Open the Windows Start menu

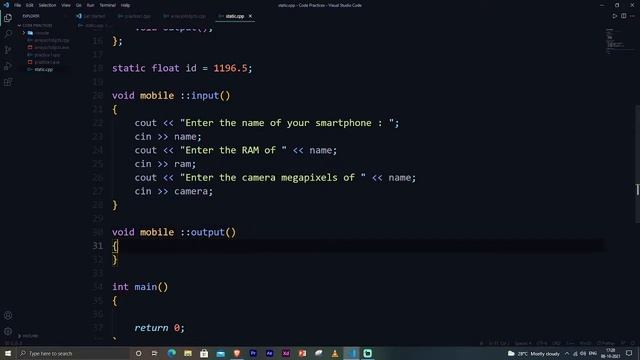point(8,353)
